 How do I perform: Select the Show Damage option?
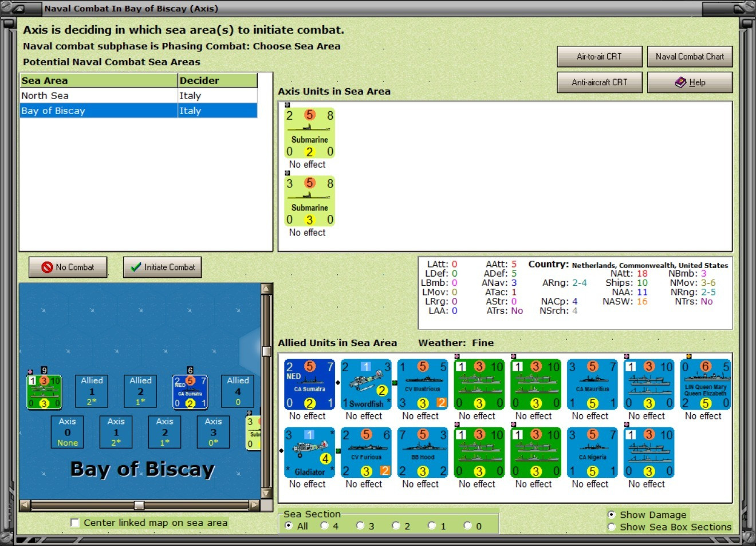pyautogui.click(x=612, y=514)
